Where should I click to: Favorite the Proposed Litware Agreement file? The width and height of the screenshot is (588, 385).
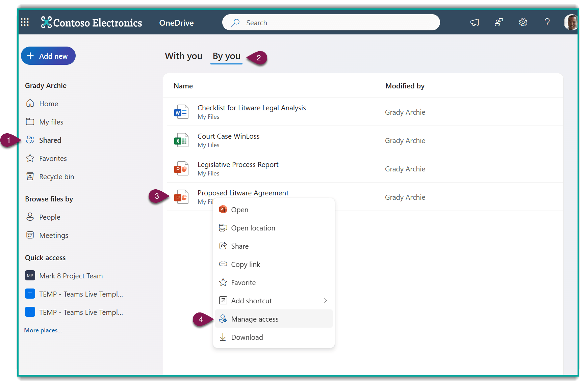pyautogui.click(x=243, y=282)
